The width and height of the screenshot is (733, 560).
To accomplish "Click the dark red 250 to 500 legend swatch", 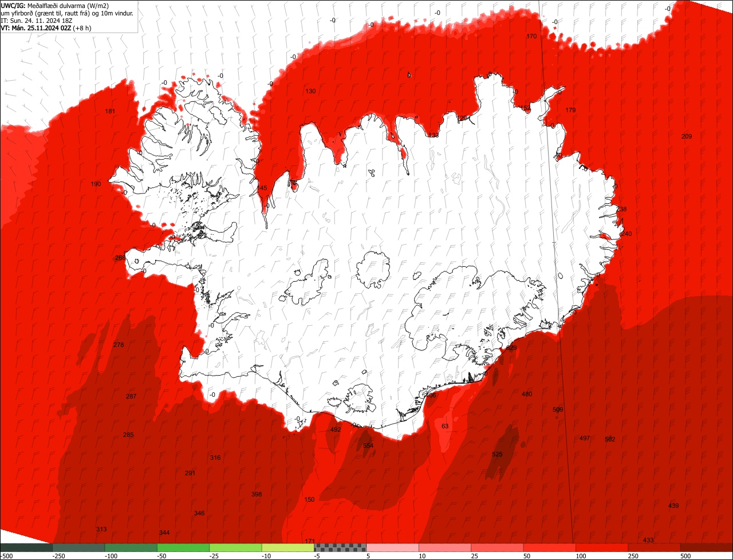I will (x=654, y=548).
